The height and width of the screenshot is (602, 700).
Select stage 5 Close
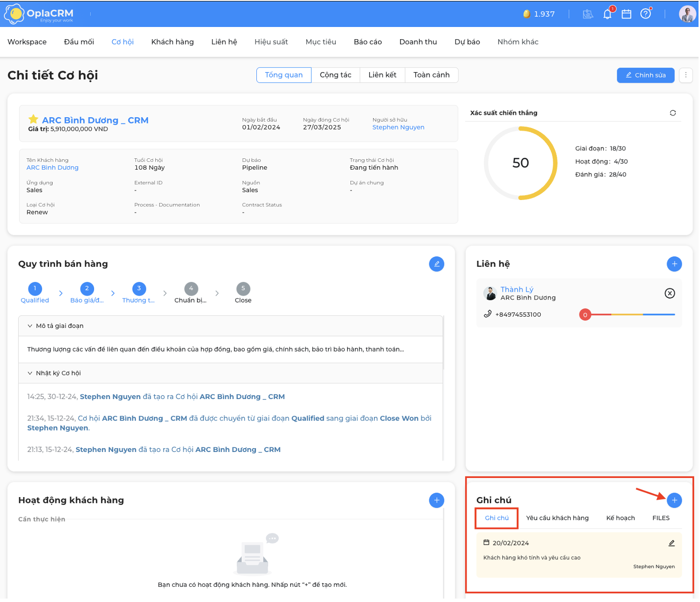[x=243, y=293]
